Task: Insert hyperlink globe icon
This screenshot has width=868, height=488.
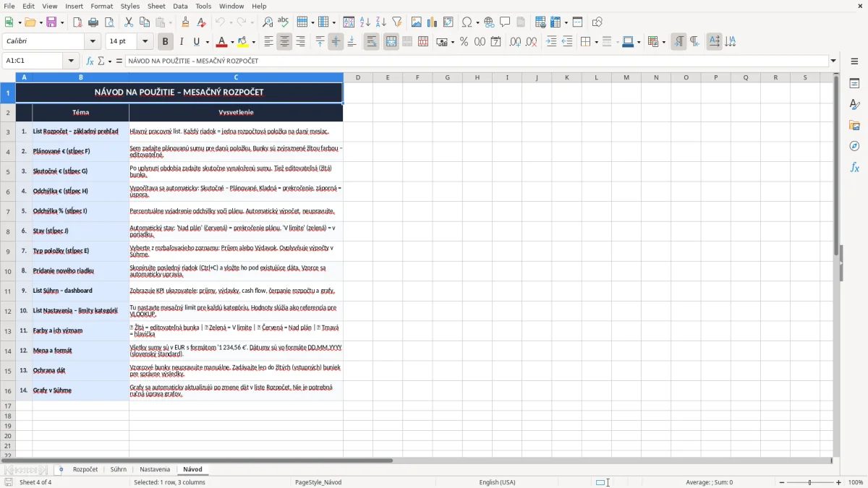Action: click(489, 22)
